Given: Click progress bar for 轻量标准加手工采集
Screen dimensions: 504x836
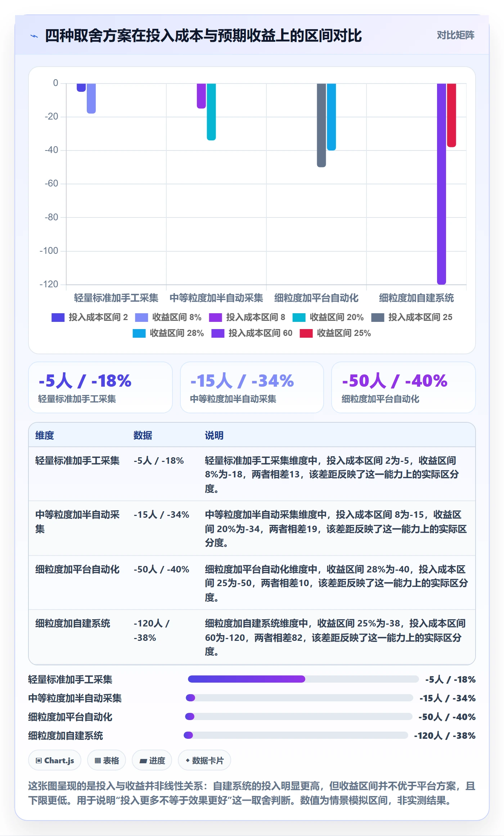Looking at the screenshot, I should [303, 679].
